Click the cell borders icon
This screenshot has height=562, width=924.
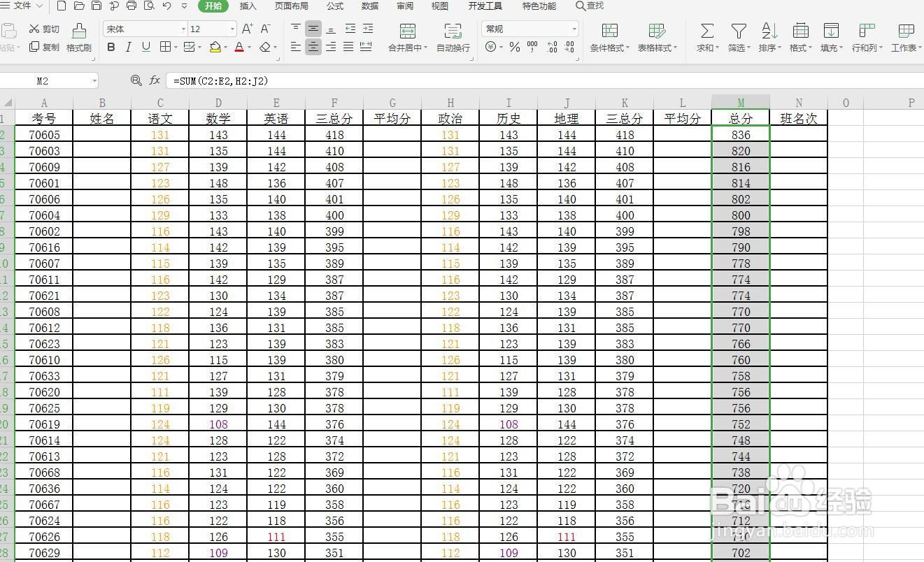click(x=165, y=47)
